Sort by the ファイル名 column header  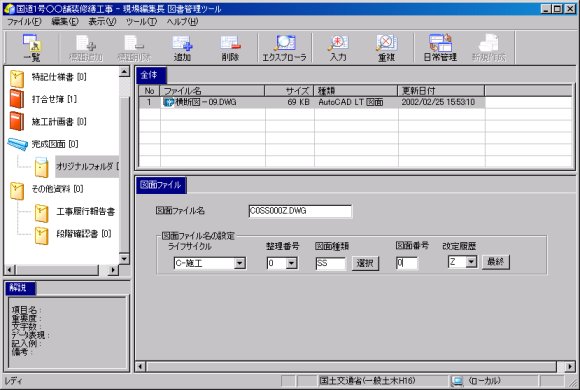[x=212, y=91]
